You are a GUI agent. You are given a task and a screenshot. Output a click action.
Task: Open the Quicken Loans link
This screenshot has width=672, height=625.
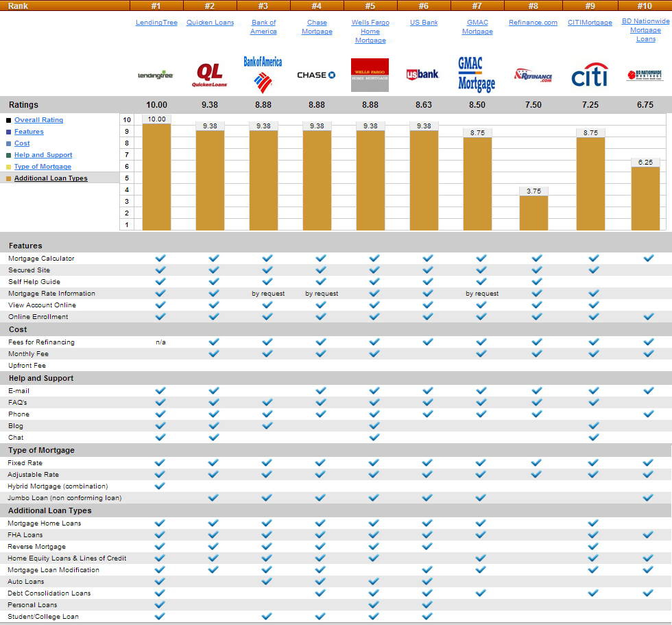pos(210,22)
